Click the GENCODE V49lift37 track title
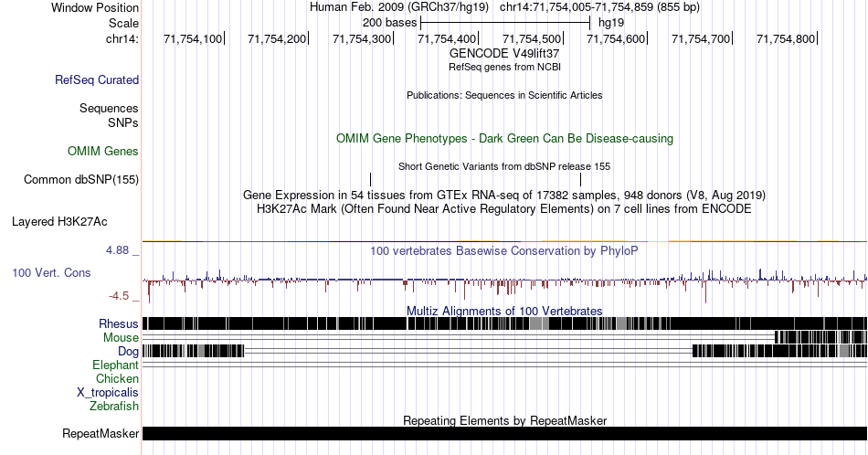The image size is (868, 455). click(x=504, y=54)
